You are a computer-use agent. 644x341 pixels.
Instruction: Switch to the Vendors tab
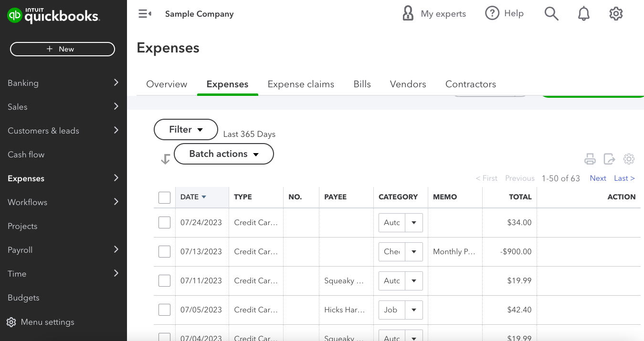tap(408, 84)
